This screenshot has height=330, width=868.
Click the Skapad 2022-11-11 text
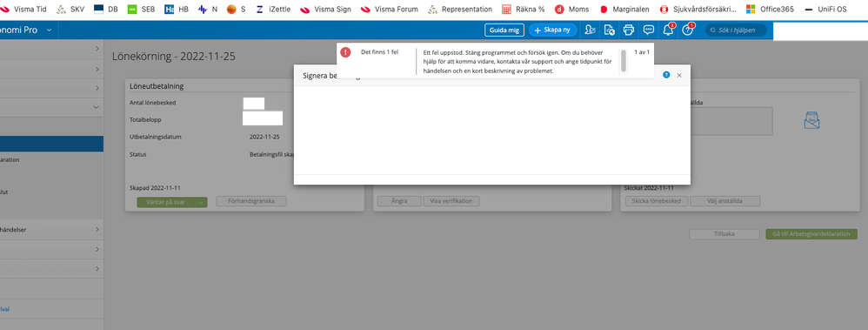(155, 189)
